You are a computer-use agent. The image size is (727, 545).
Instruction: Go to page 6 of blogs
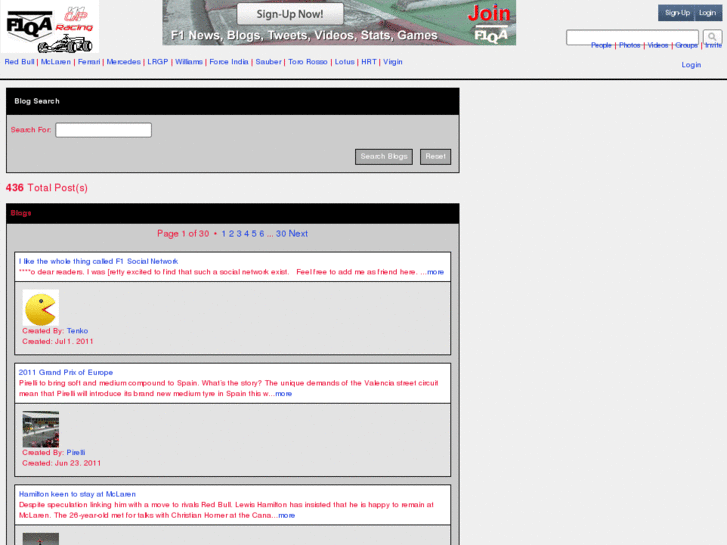tap(261, 234)
